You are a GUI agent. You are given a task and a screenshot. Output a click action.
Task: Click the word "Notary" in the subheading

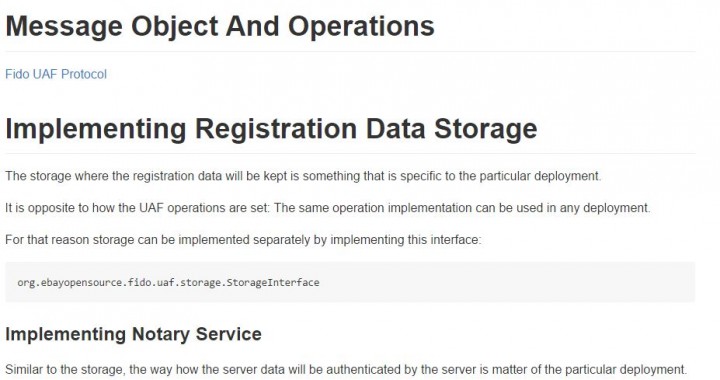coord(161,335)
